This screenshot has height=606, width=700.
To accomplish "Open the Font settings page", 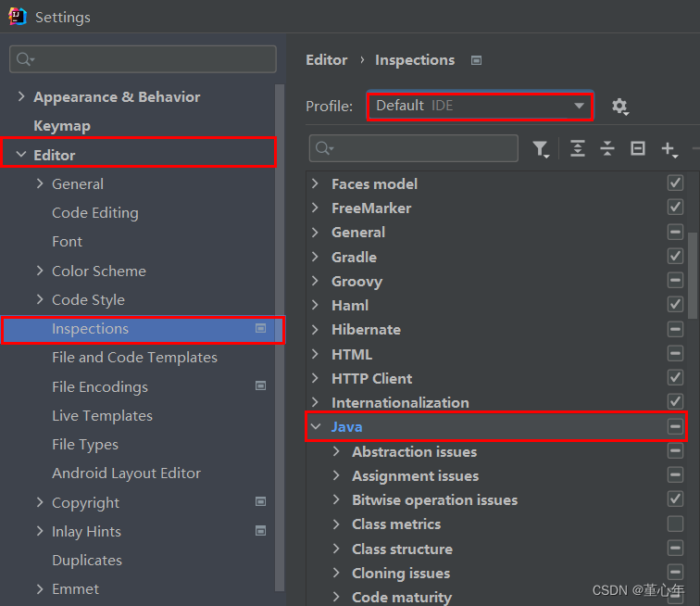I will click(67, 241).
